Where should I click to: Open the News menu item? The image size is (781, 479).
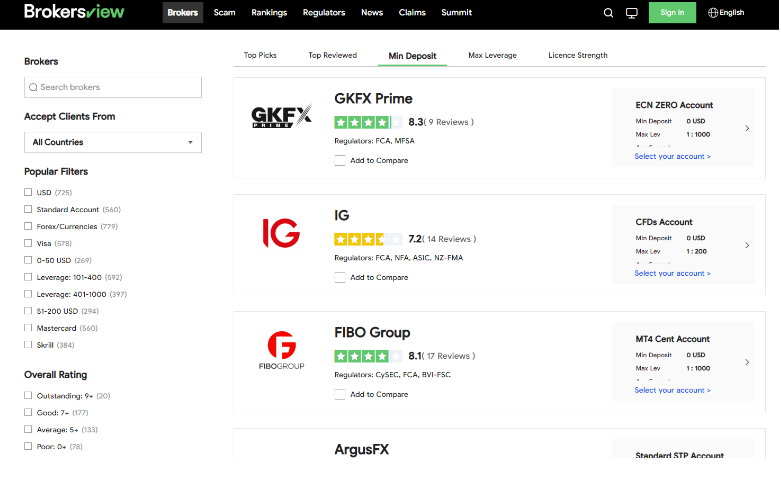click(372, 12)
